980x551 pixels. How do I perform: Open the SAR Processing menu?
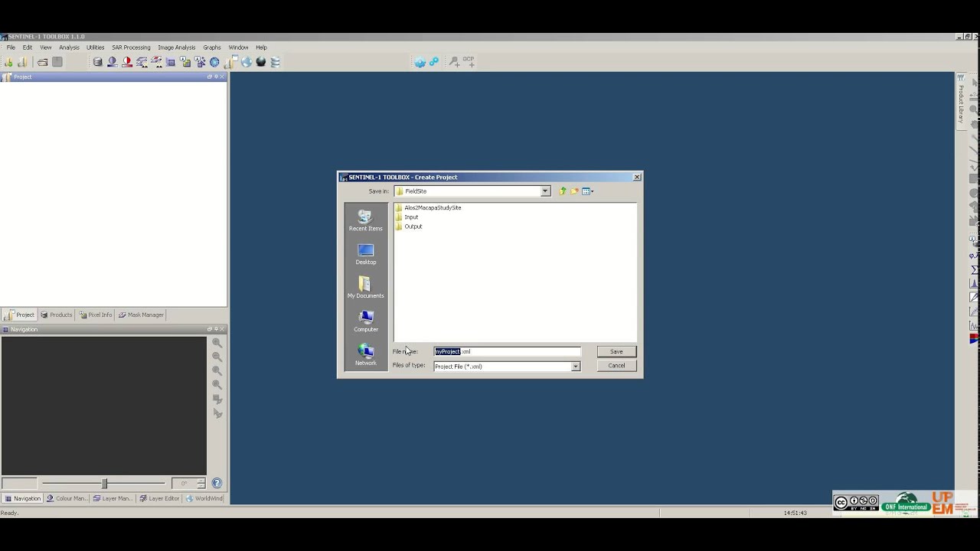[x=131, y=47]
